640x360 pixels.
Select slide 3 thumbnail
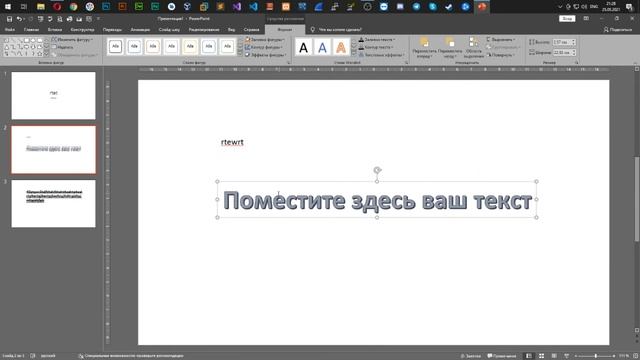pos(53,204)
